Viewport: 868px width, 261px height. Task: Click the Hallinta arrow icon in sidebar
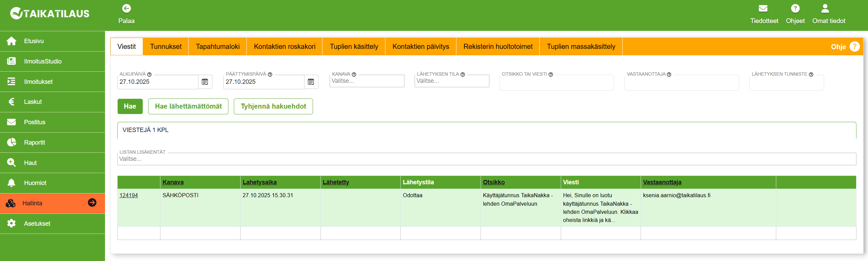pyautogui.click(x=92, y=203)
